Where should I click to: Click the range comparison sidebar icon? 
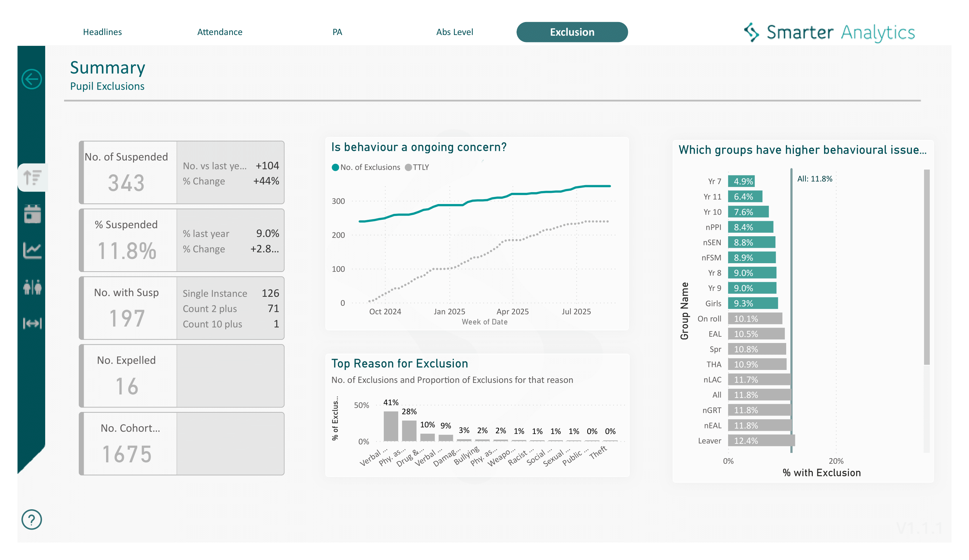(x=32, y=324)
